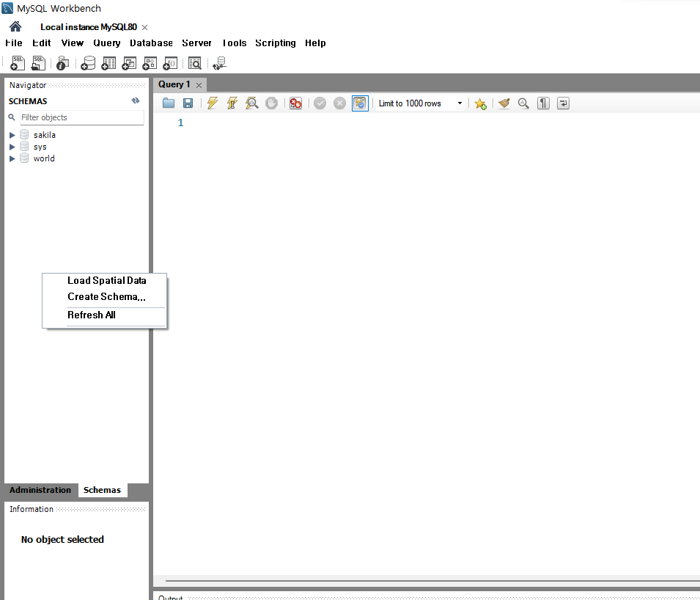700x600 pixels.
Task: Switch to the Administration tab
Action: pyautogui.click(x=40, y=490)
